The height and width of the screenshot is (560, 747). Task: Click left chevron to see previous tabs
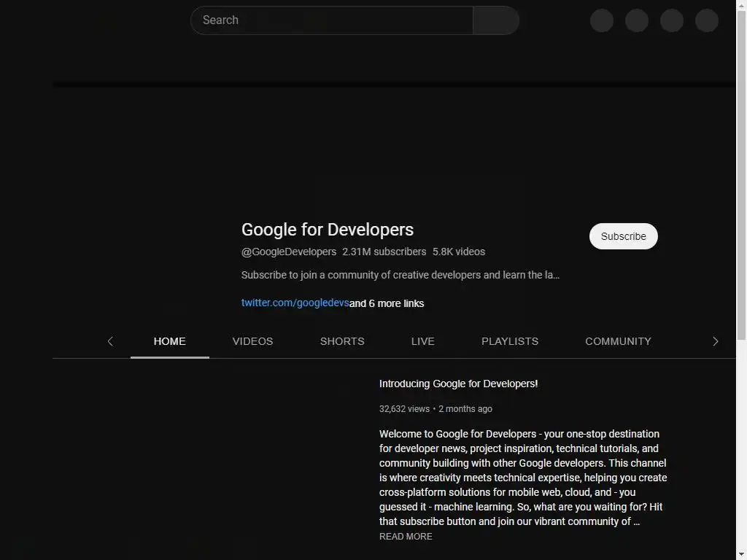[110, 341]
